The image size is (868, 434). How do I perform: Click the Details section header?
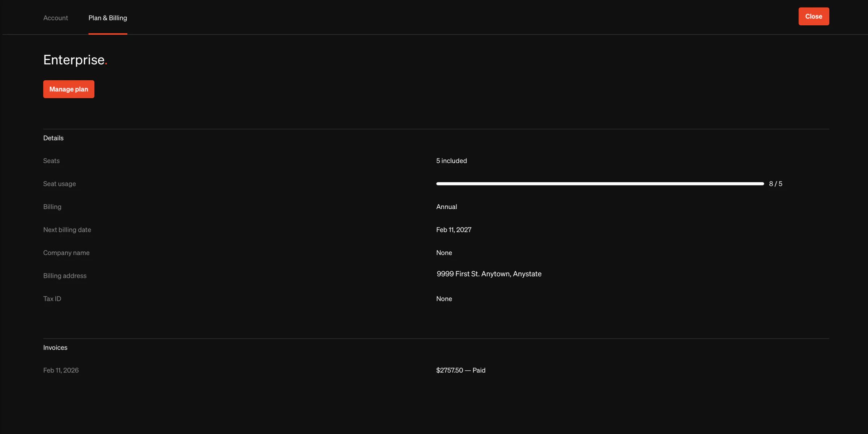[x=53, y=138]
